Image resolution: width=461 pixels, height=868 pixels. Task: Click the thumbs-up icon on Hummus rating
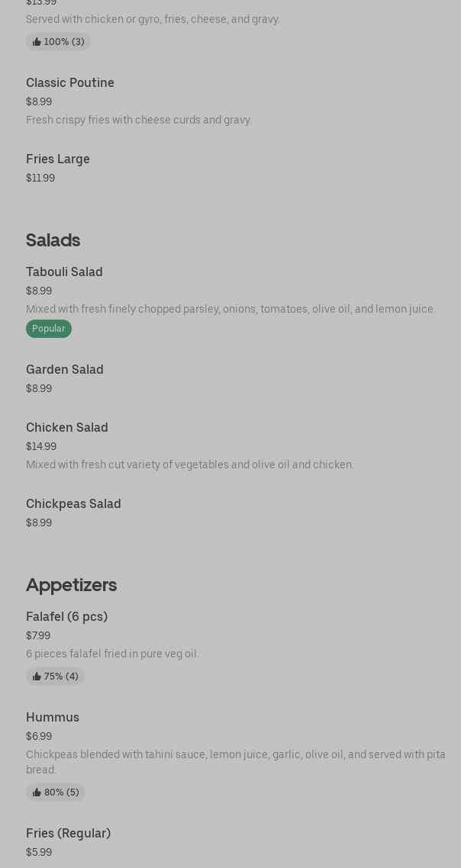tap(37, 792)
